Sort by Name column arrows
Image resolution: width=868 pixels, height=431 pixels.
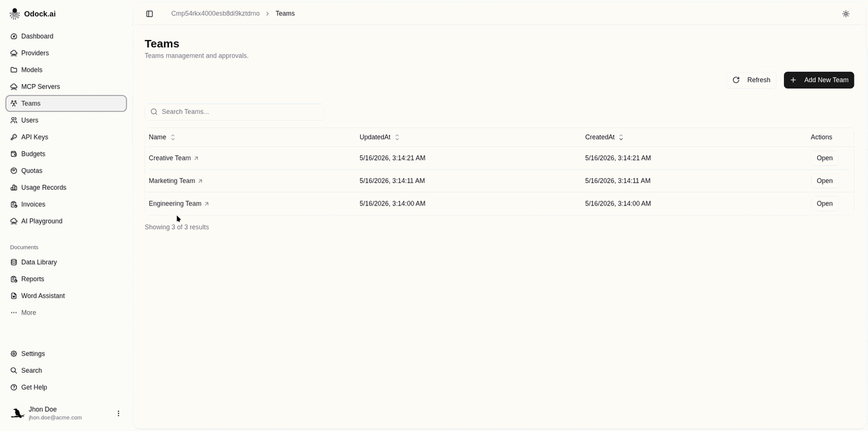click(x=172, y=138)
